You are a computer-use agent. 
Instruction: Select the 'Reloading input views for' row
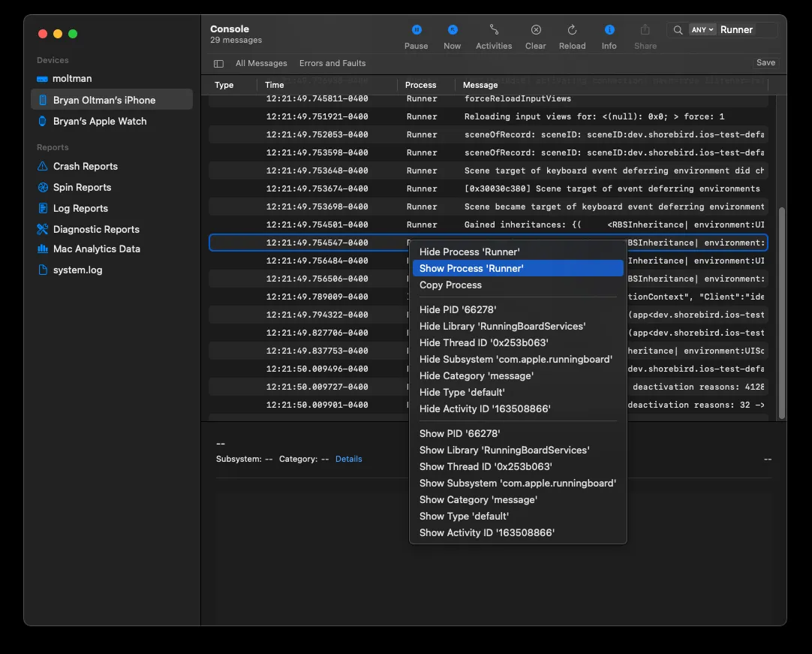tap(488, 116)
